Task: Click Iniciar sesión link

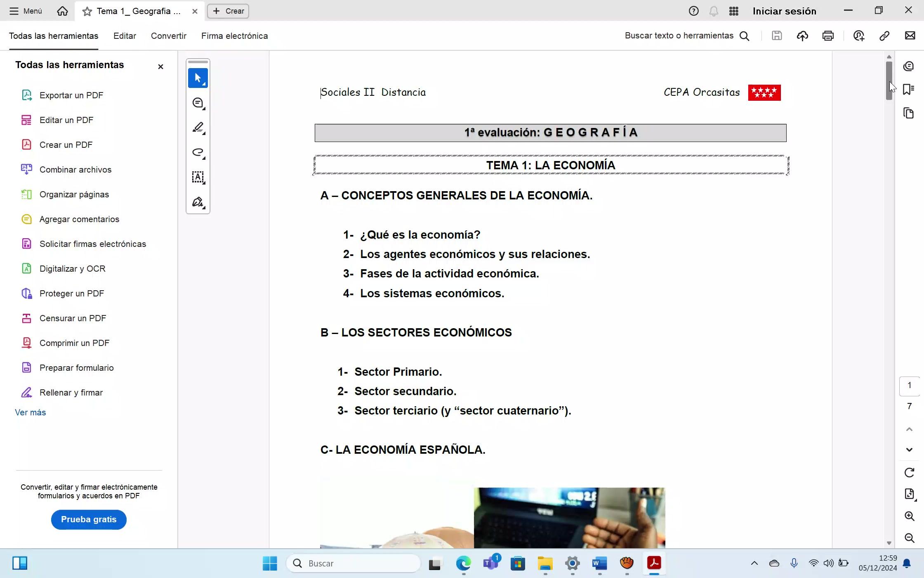Action: coord(784,11)
